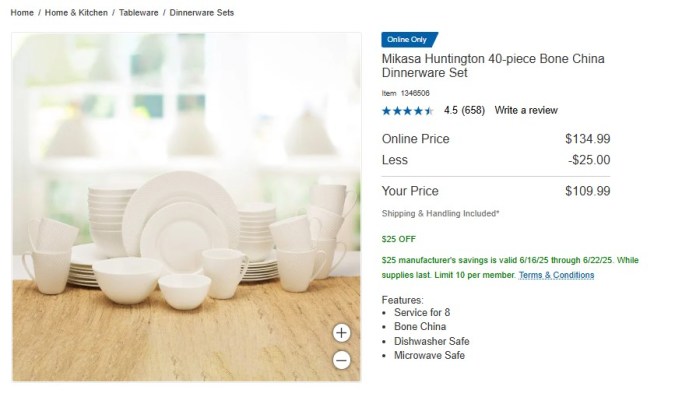Click the $25 OFF label

[x=399, y=239]
